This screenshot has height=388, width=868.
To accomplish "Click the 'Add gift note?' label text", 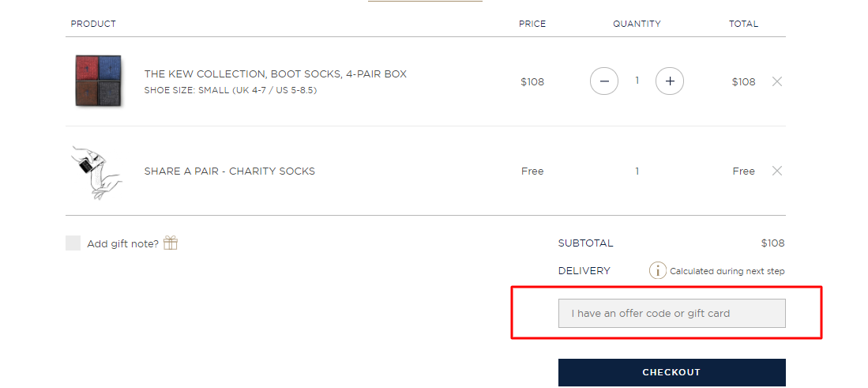I will 123,243.
